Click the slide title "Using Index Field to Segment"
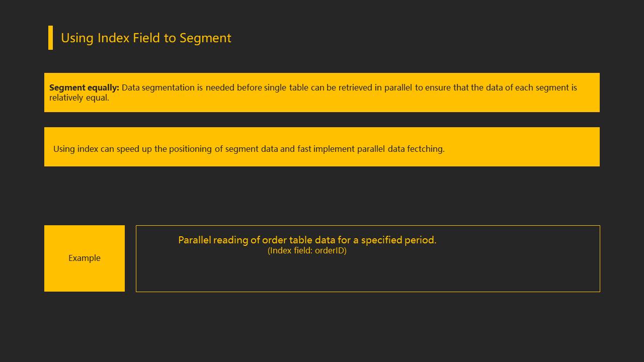Viewport: 644px width, 362px height. [146, 38]
